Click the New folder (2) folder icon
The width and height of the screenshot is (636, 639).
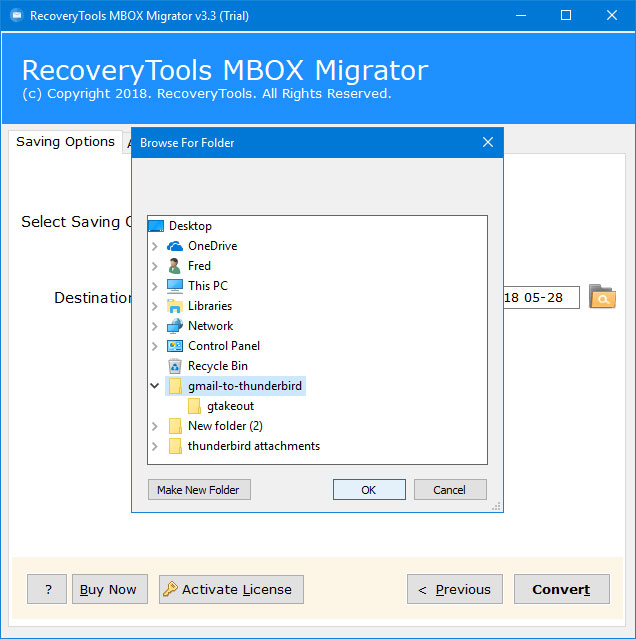(175, 426)
